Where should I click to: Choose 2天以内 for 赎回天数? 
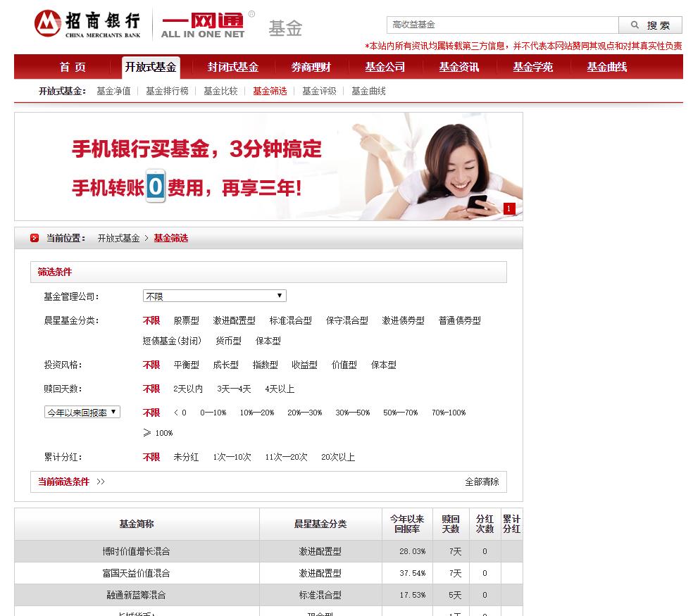pyautogui.click(x=189, y=388)
